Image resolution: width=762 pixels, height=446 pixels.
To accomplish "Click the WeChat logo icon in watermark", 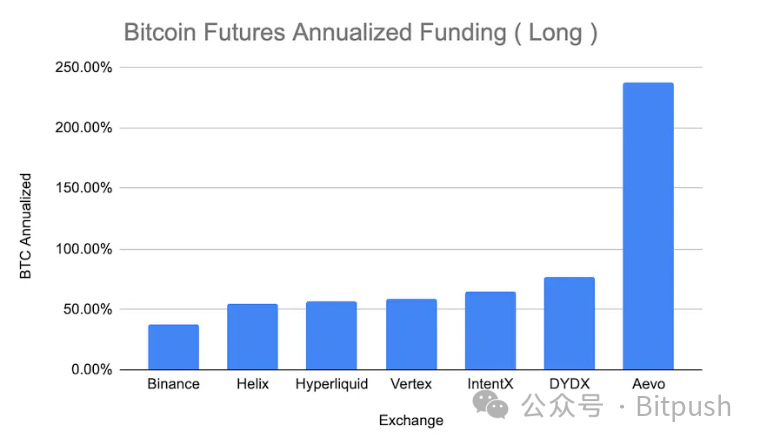I will (x=490, y=405).
